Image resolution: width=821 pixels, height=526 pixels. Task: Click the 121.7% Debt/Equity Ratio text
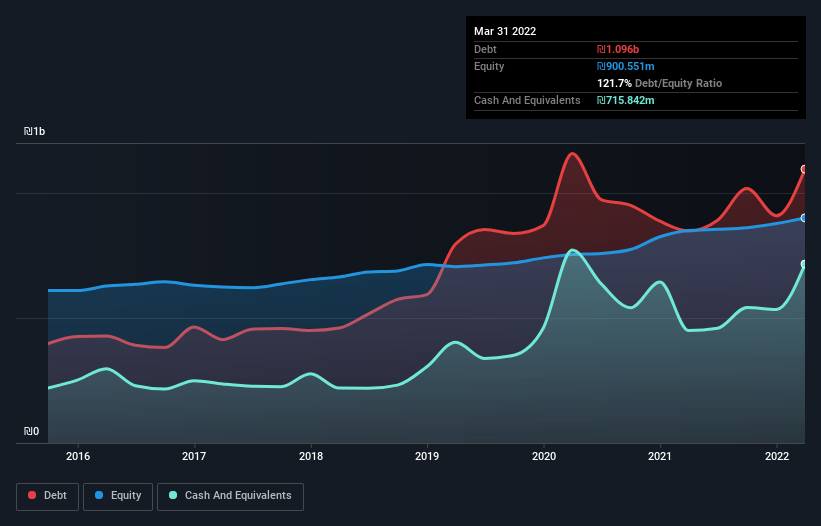point(659,83)
